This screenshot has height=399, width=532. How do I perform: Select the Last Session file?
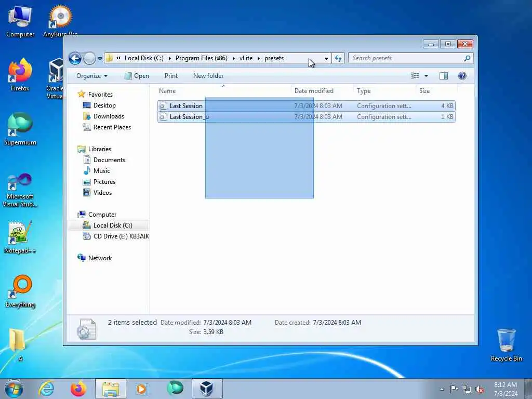pyautogui.click(x=306, y=106)
